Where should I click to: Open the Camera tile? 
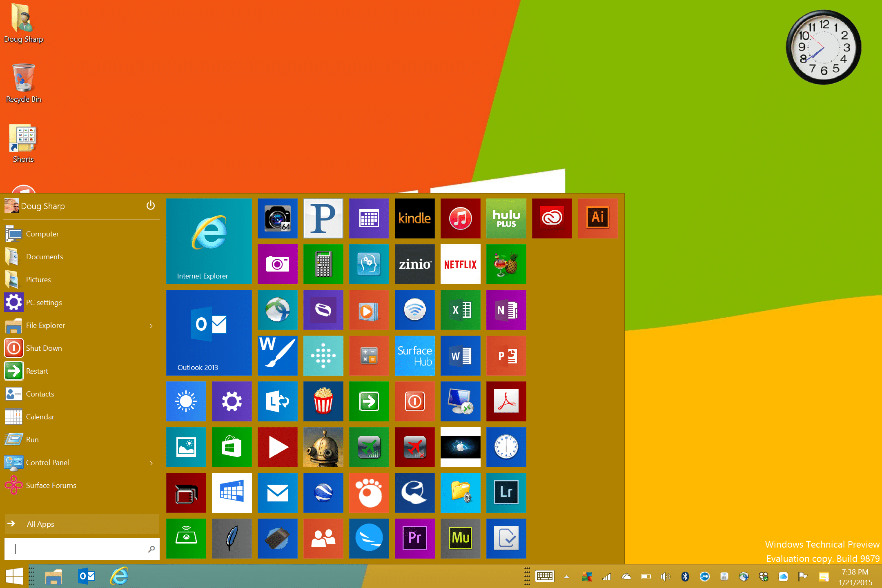point(277,264)
